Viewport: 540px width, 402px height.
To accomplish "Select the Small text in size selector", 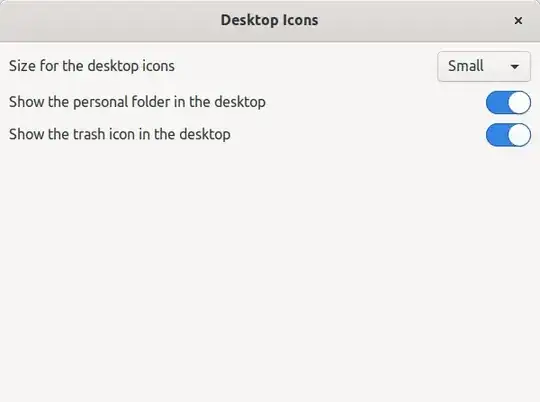I will tap(466, 66).
